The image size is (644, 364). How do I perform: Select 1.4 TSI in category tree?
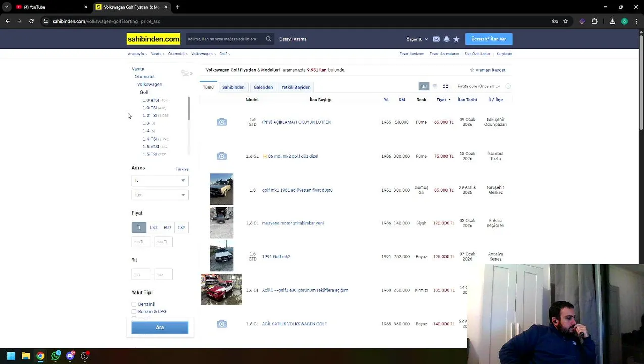point(150,139)
